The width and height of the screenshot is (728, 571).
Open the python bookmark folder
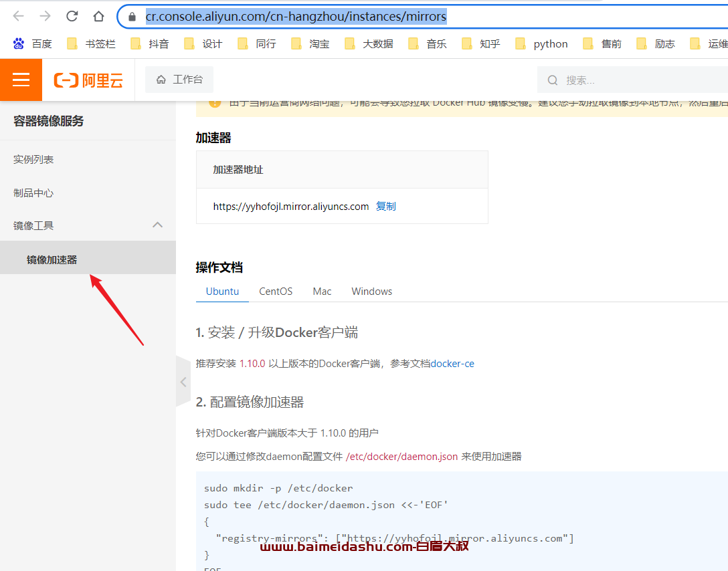coord(541,43)
